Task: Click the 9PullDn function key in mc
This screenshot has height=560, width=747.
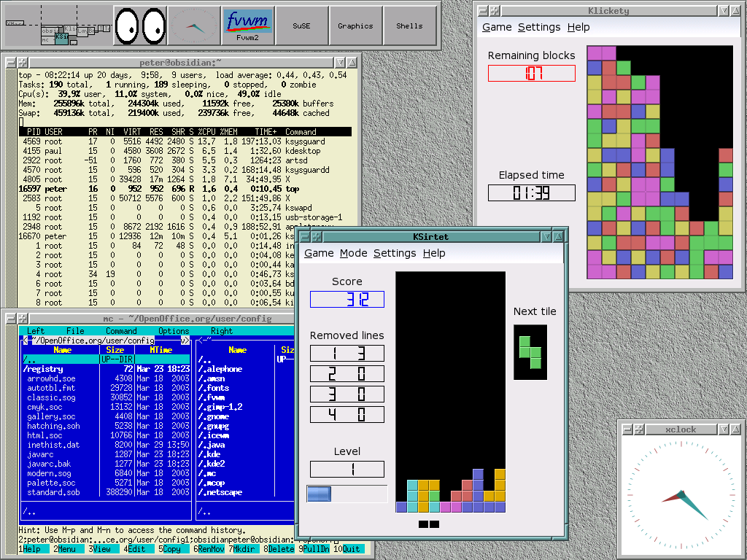Action: 314,549
